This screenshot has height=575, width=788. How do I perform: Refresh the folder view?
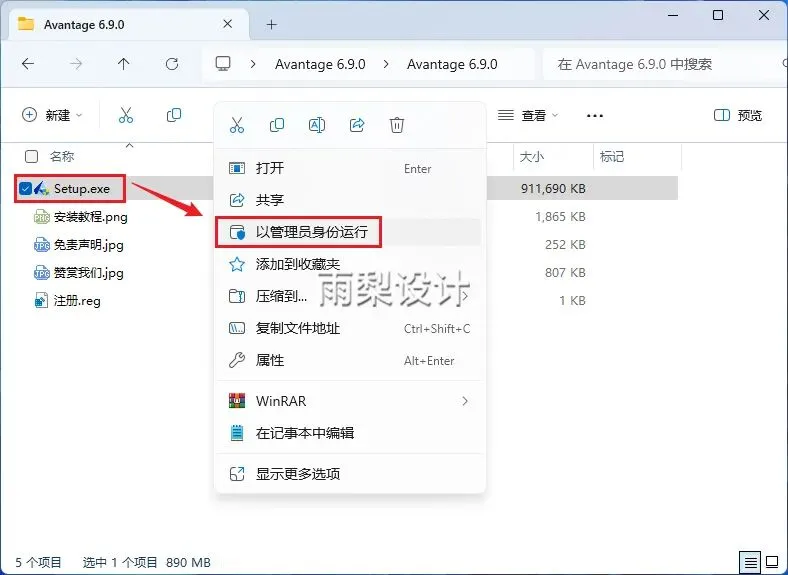172,64
